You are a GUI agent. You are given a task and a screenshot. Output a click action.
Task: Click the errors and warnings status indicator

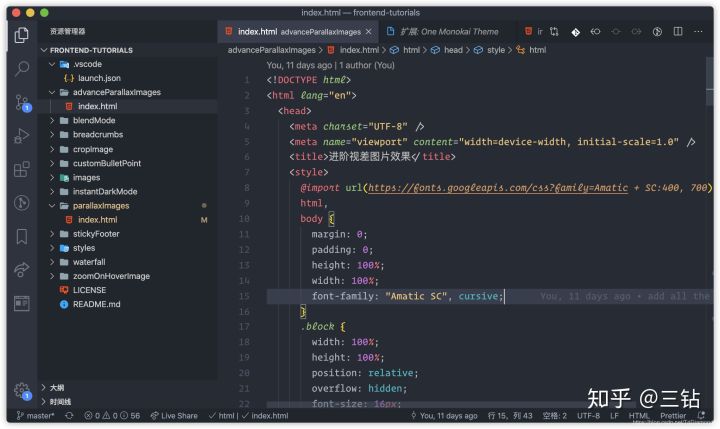pyautogui.click(x=112, y=416)
